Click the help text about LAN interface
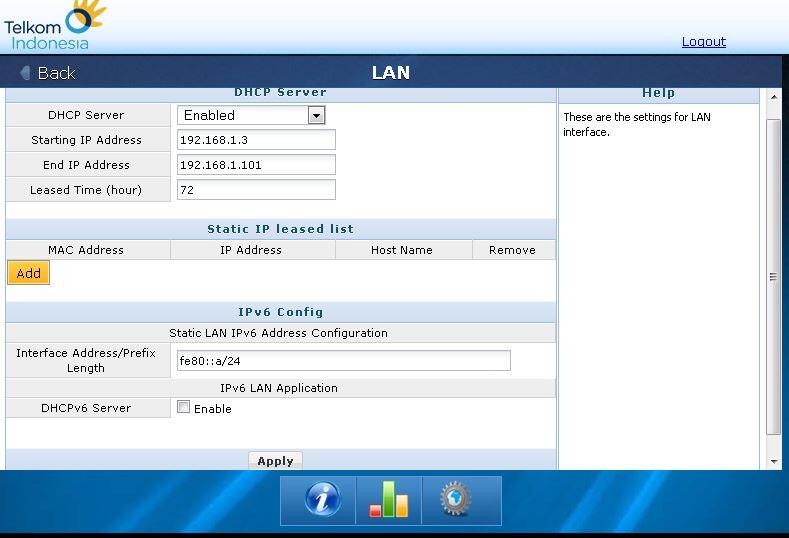 tap(637, 124)
